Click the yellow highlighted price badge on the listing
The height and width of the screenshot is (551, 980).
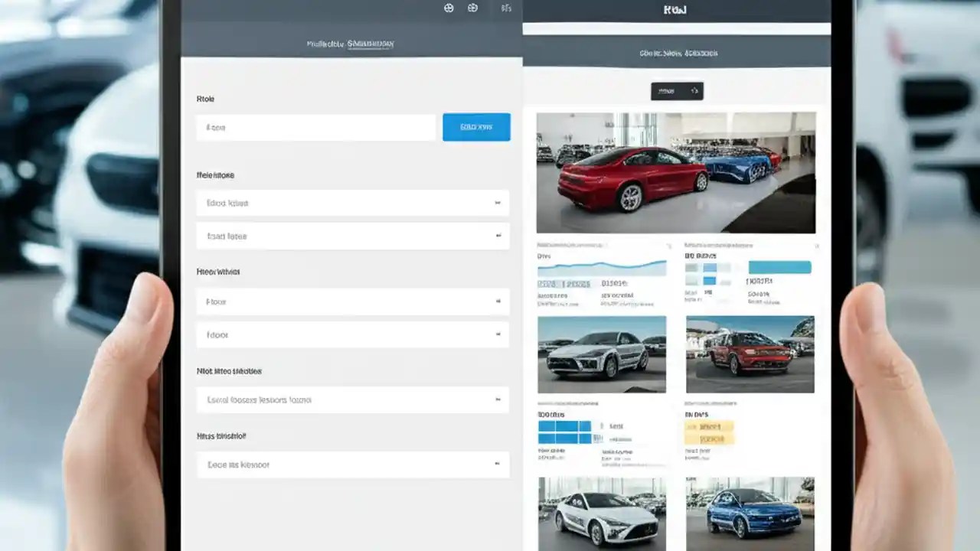[x=710, y=432]
